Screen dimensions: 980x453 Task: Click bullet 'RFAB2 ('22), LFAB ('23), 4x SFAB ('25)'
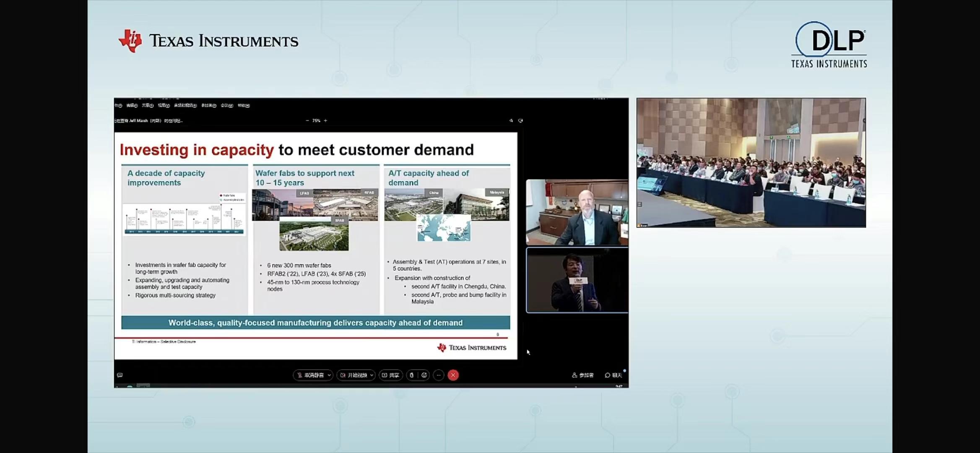tap(316, 274)
